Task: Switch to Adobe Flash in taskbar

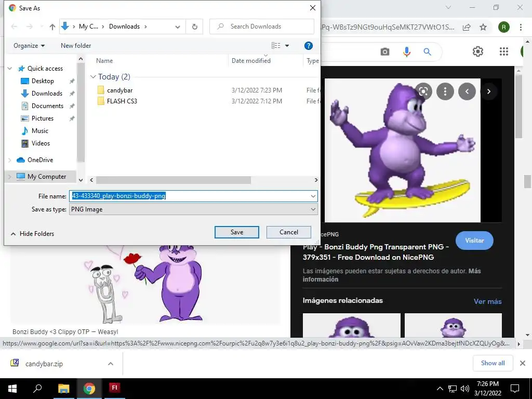Action: pyautogui.click(x=114, y=388)
